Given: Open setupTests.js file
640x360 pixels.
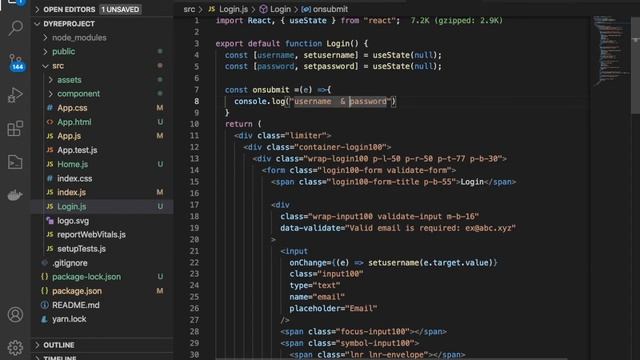Looking at the screenshot, I should (x=103, y=249).
